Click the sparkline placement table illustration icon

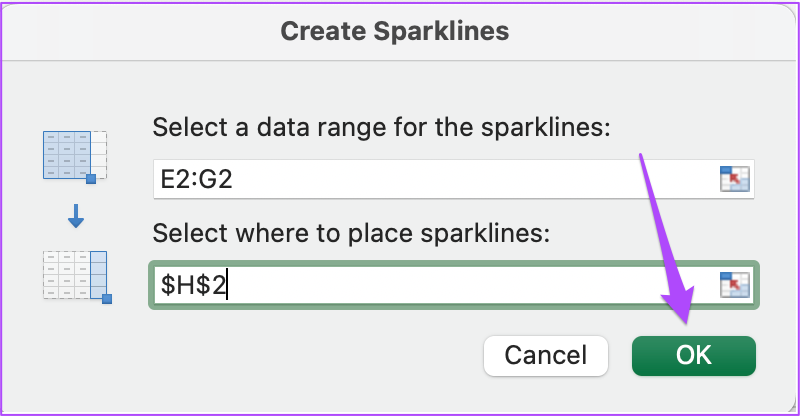tap(77, 277)
